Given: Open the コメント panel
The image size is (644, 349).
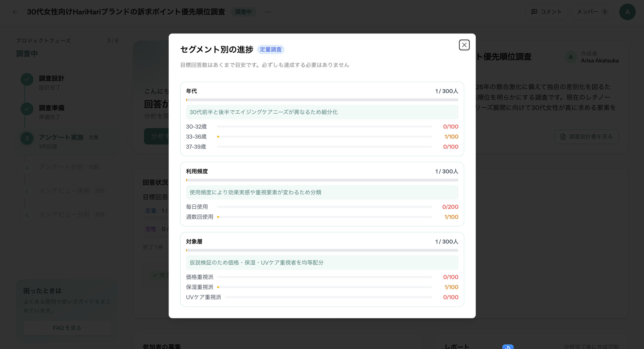Looking at the screenshot, I should pos(546,12).
